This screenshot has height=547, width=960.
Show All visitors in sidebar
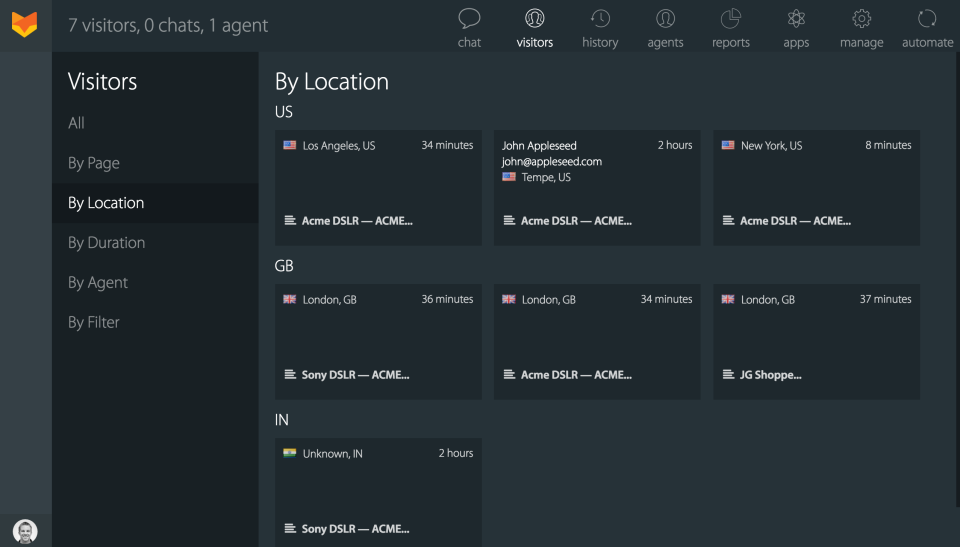[x=76, y=123]
